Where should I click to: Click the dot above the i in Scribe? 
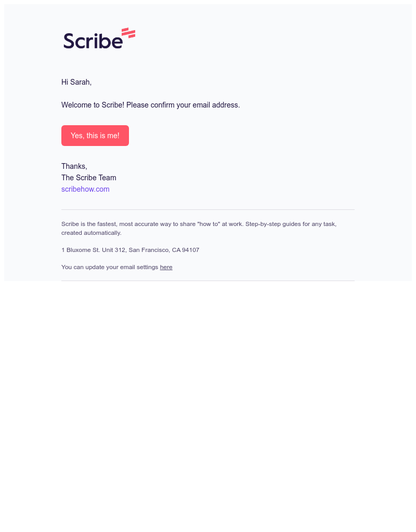coord(96,35)
